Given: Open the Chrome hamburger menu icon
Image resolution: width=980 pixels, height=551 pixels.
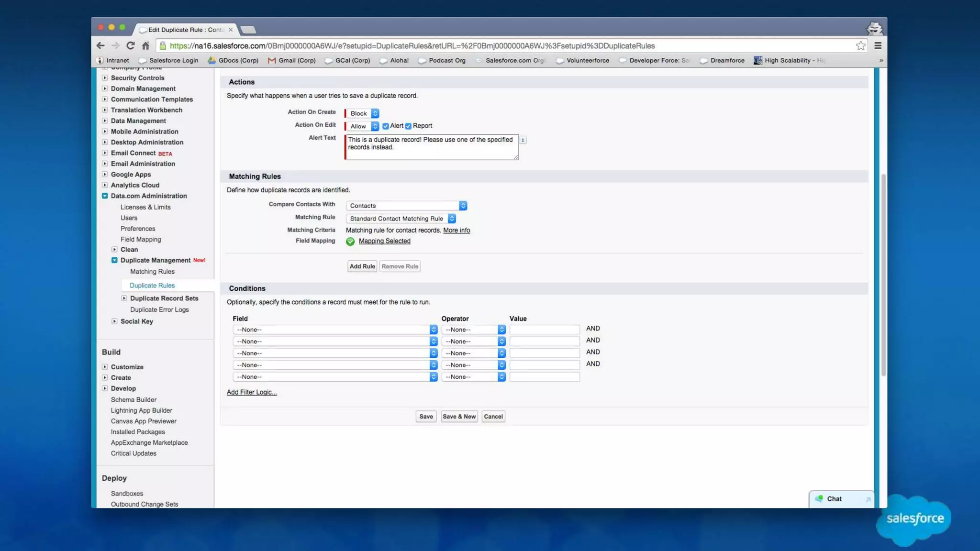Looking at the screenshot, I should click(878, 45).
